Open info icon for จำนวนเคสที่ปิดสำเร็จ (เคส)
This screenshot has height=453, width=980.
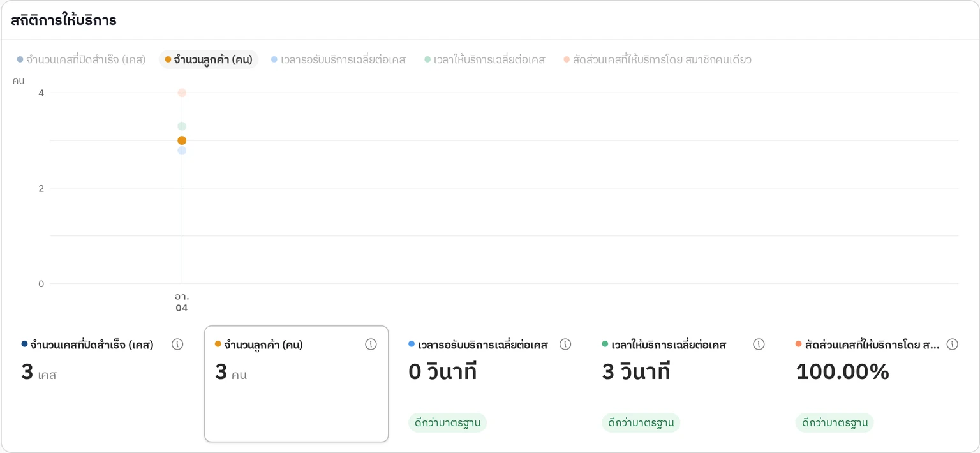tap(177, 345)
